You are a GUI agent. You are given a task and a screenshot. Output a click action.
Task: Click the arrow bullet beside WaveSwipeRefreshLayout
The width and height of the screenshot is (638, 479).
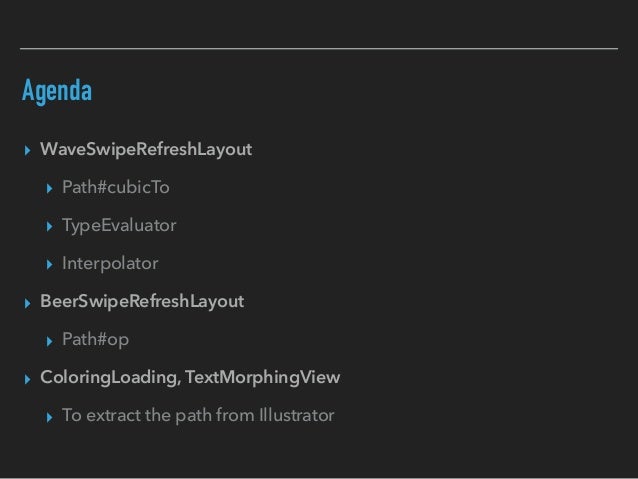click(x=27, y=151)
